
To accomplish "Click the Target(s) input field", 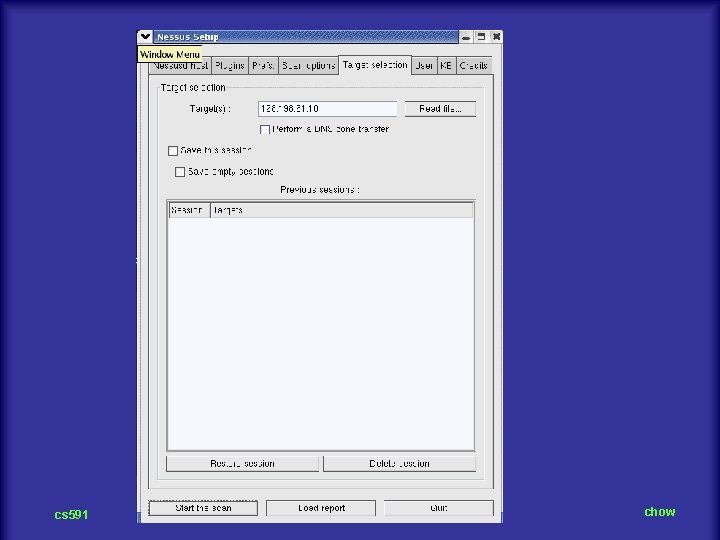I will coord(327,109).
